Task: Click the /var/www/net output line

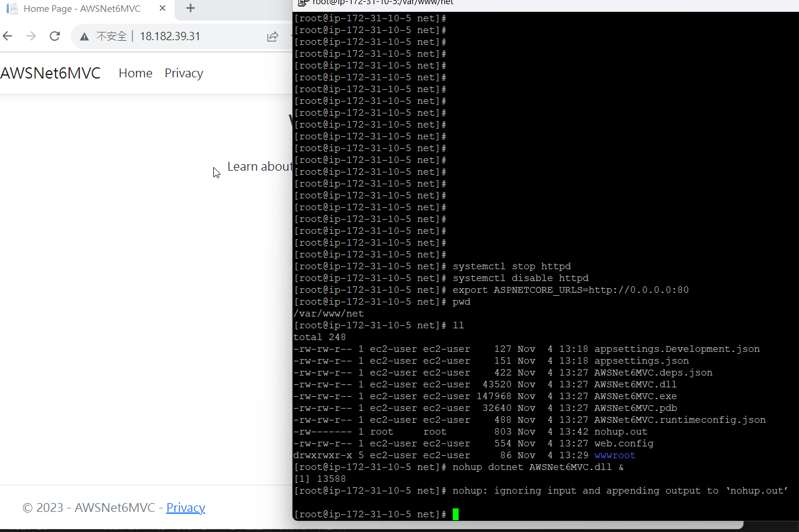Action: tap(329, 314)
